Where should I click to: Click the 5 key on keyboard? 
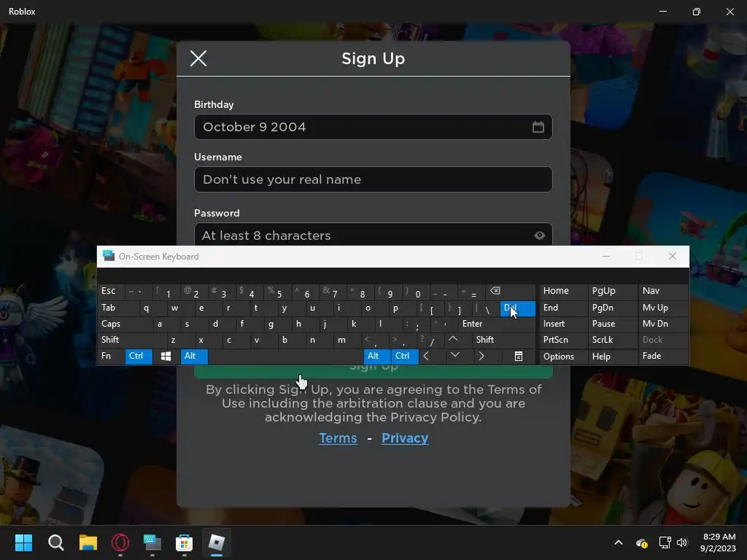[276, 291]
